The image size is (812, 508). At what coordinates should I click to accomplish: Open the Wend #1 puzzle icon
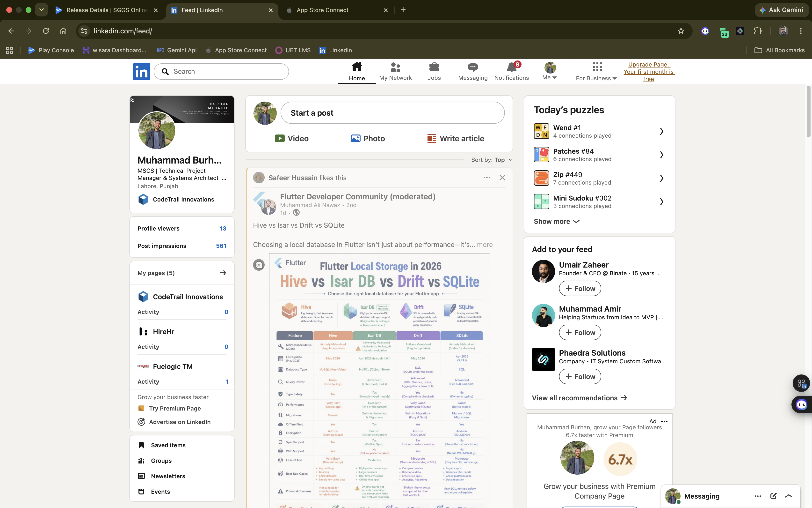point(541,131)
